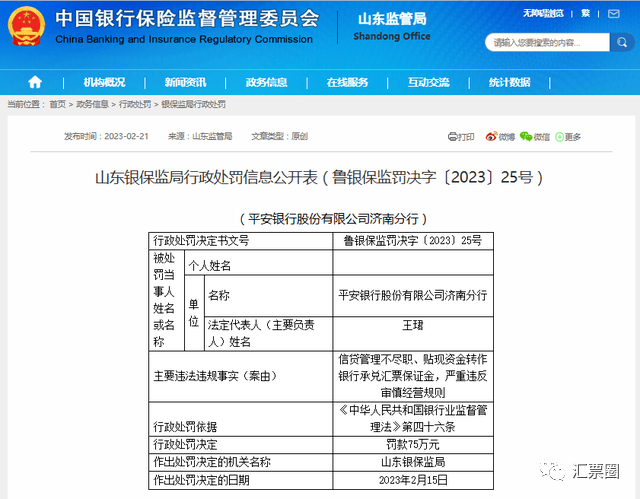Screen dimensions: 640x499
Task: Click the penalty value 罚款75万元
Action: (x=413, y=444)
